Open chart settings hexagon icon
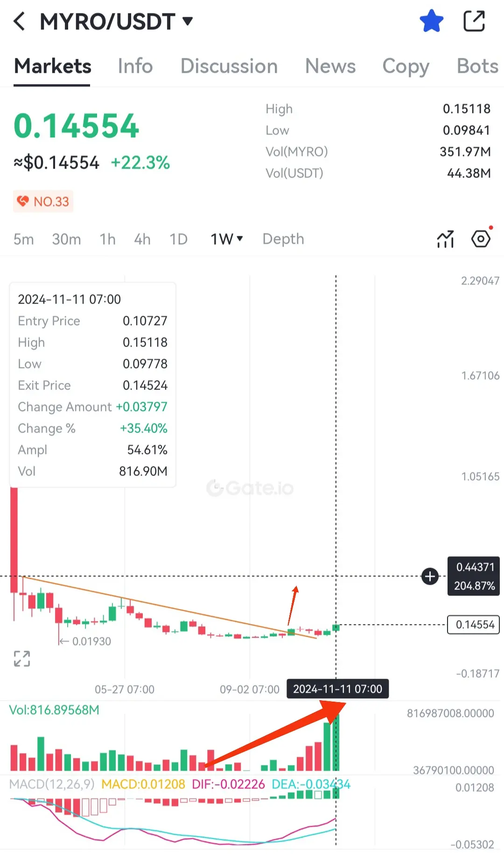This screenshot has height=859, width=504. [481, 239]
